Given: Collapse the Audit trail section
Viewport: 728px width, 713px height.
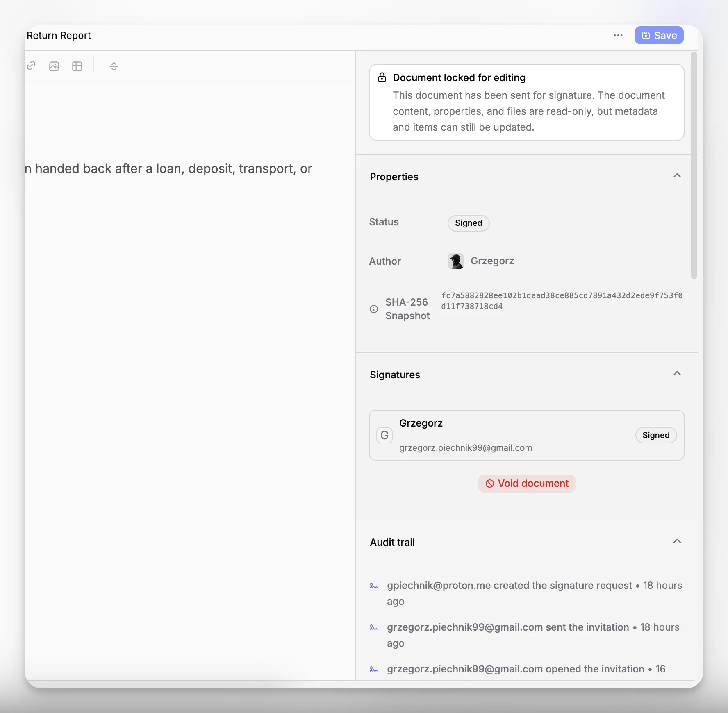Looking at the screenshot, I should pos(677,541).
